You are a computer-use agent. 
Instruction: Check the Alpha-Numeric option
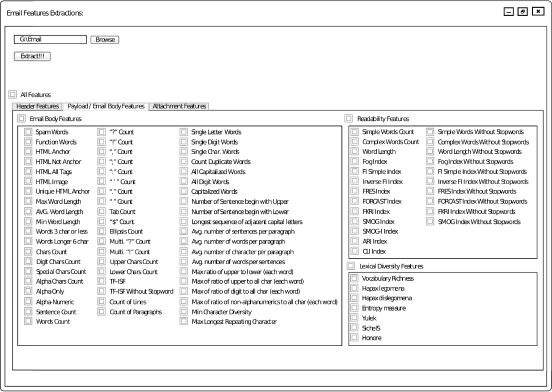[28, 302]
